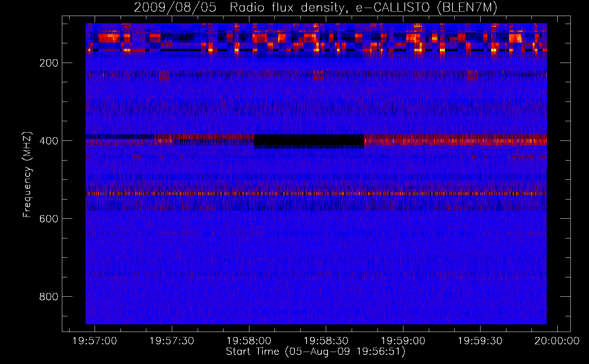Screen dimensions: 589x364
Task: Click the 800 frequency tick label
Action: [49, 297]
